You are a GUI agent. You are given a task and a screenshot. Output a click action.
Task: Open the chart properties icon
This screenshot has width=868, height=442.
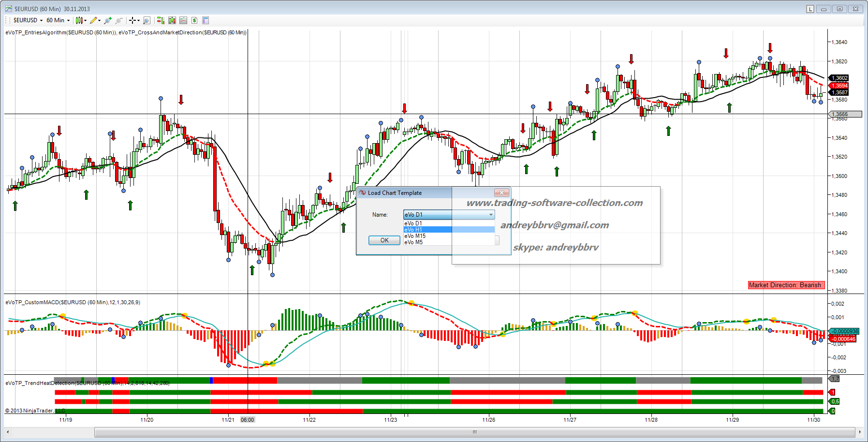coord(206,20)
